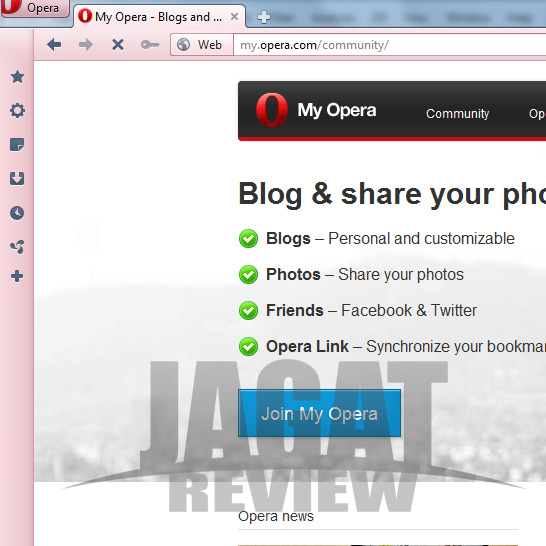Open the Community navigation link
This screenshot has height=546, width=546.
click(457, 114)
